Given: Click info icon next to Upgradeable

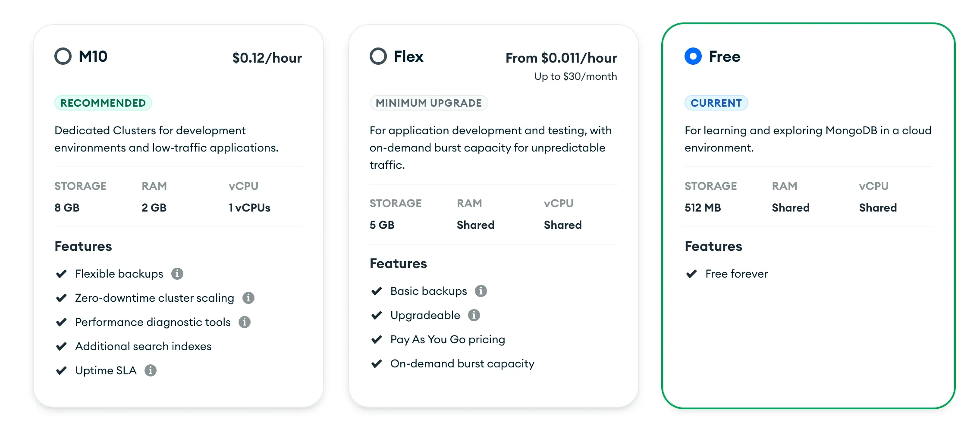Looking at the screenshot, I should (474, 315).
